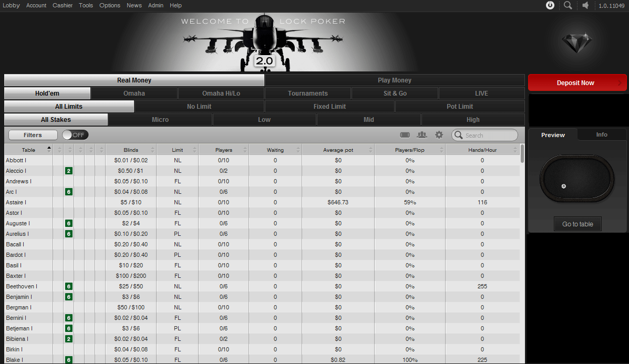Click the 6-seat badge for Blake I

pos(69,360)
